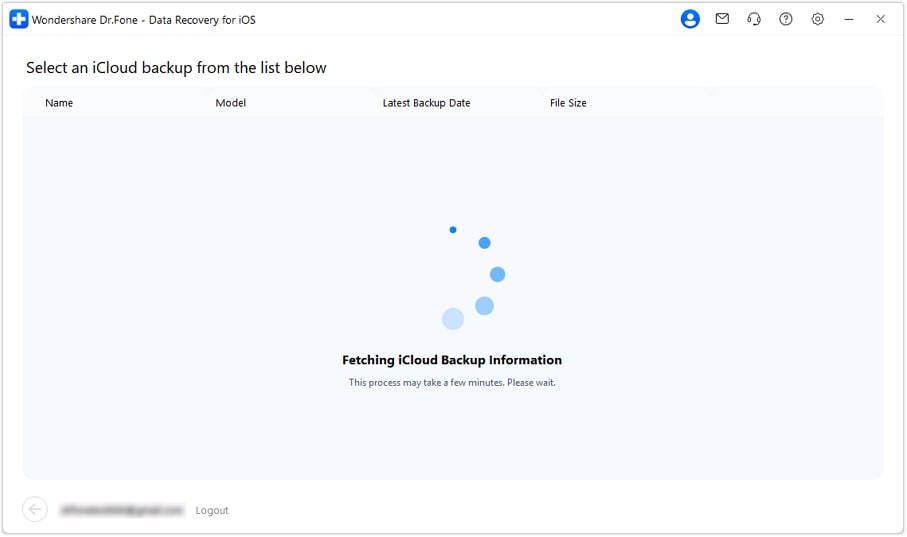907x537 pixels.
Task: Click the Name column header
Action: click(x=59, y=103)
